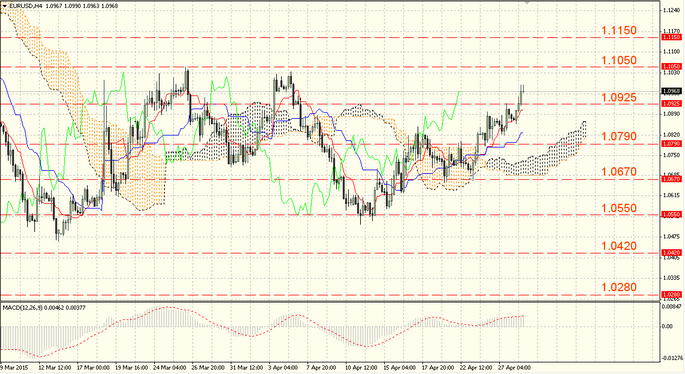Click the large orange 1.1150 level label

pyautogui.click(x=619, y=31)
